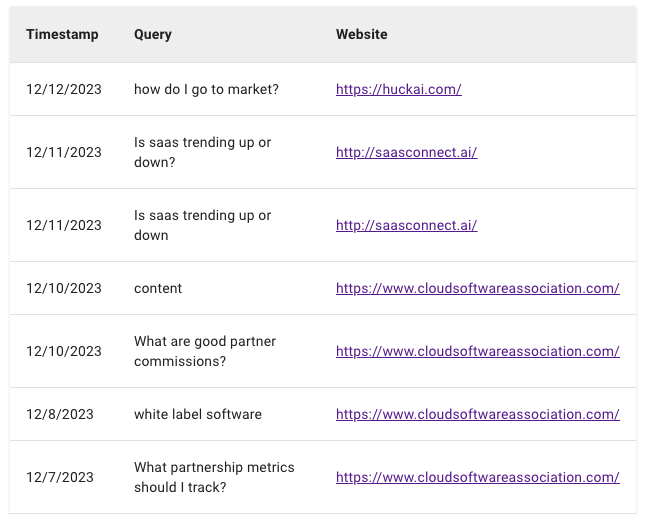Open saasconnect.ai link with question-mark query
Image resolution: width=646 pixels, height=515 pixels.
tap(406, 152)
